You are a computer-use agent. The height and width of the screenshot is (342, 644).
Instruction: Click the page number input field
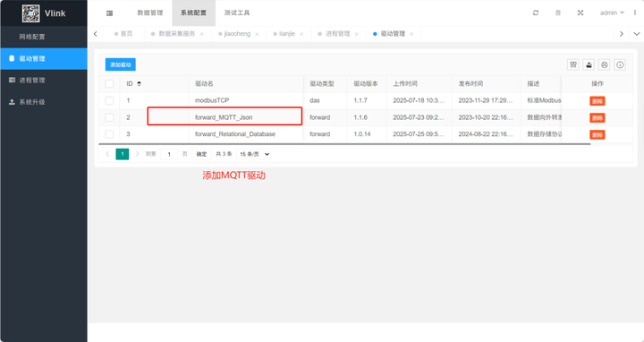(x=169, y=154)
